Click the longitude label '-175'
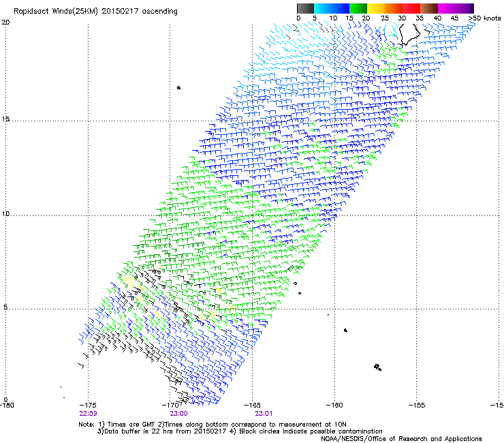 [88, 405]
